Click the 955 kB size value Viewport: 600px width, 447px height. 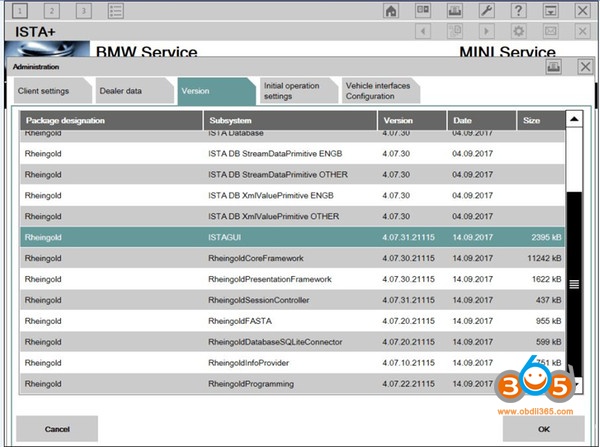(548, 321)
